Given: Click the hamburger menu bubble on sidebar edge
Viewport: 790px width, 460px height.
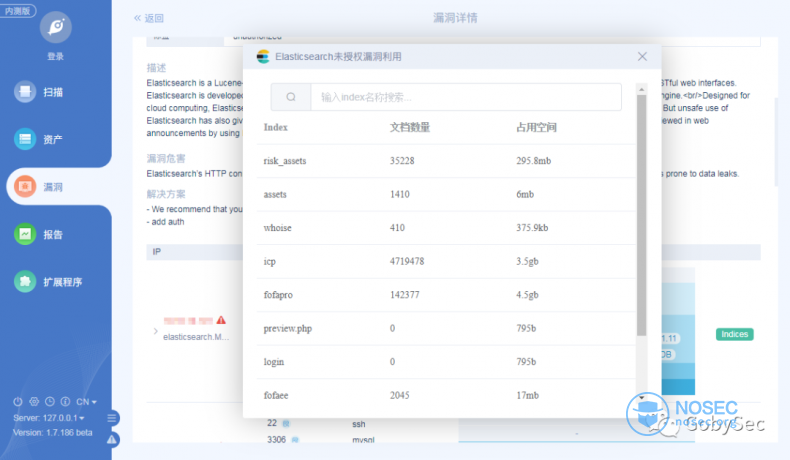Looking at the screenshot, I should click(x=112, y=418).
